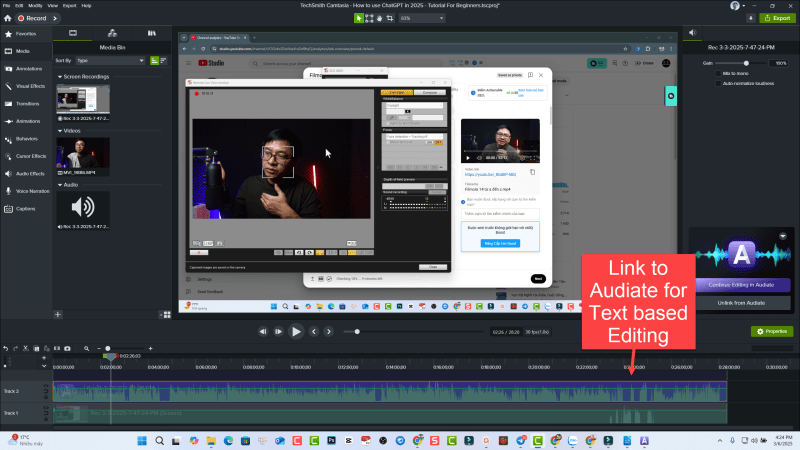Screen dimensions: 800x450
Task: Open the Modify menu
Action: (x=35, y=5)
